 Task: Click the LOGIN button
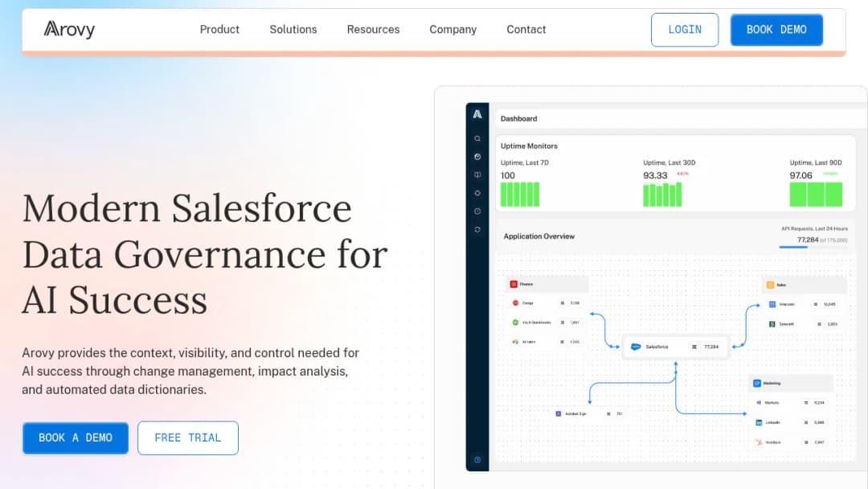(x=685, y=30)
